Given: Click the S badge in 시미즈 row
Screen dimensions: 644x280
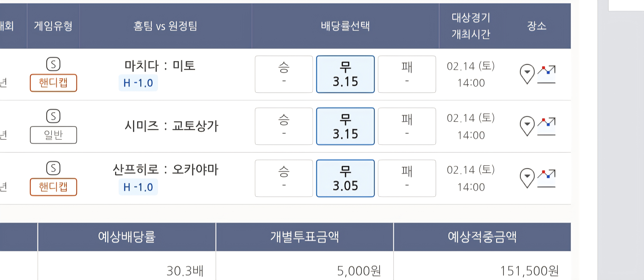Looking at the screenshot, I should [53, 116].
